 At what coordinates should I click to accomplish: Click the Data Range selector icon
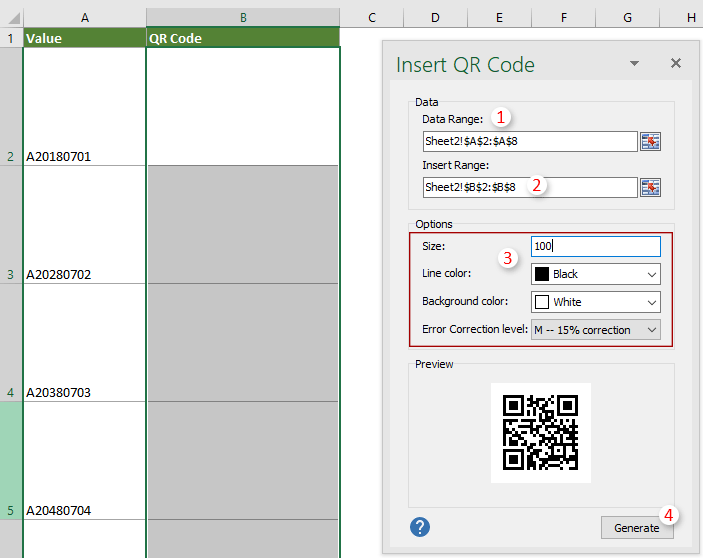650,142
